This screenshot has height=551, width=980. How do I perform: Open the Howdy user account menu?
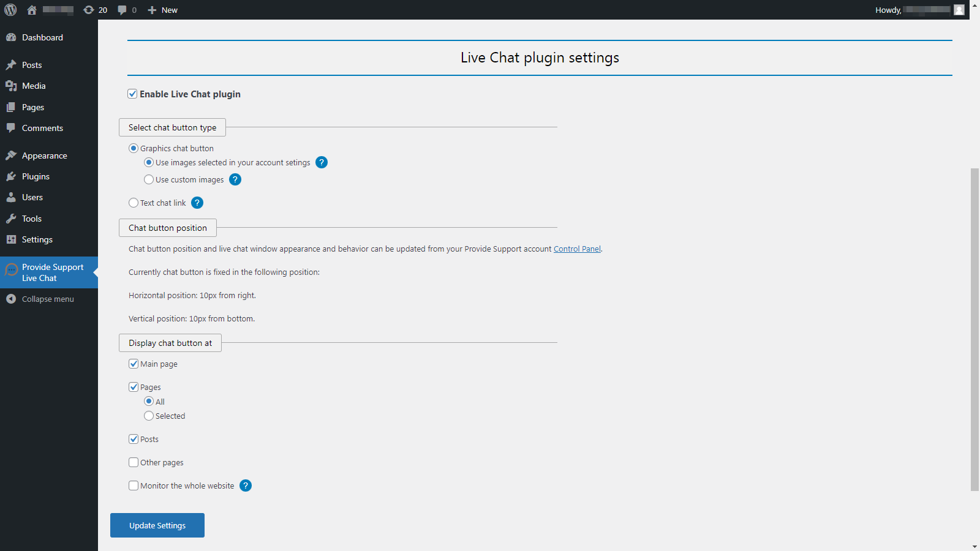click(919, 10)
